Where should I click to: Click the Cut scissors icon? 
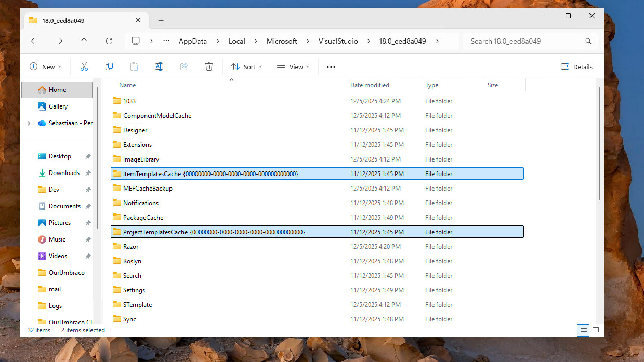tap(84, 66)
